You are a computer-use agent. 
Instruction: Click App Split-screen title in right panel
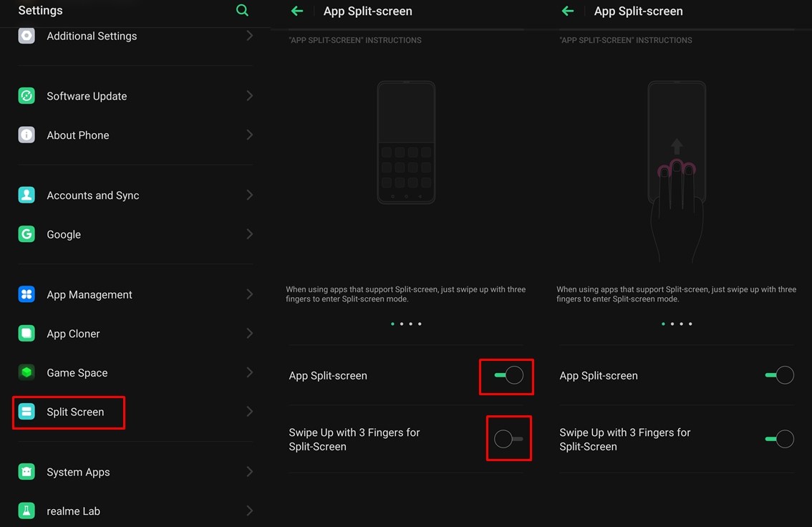pyautogui.click(x=639, y=11)
